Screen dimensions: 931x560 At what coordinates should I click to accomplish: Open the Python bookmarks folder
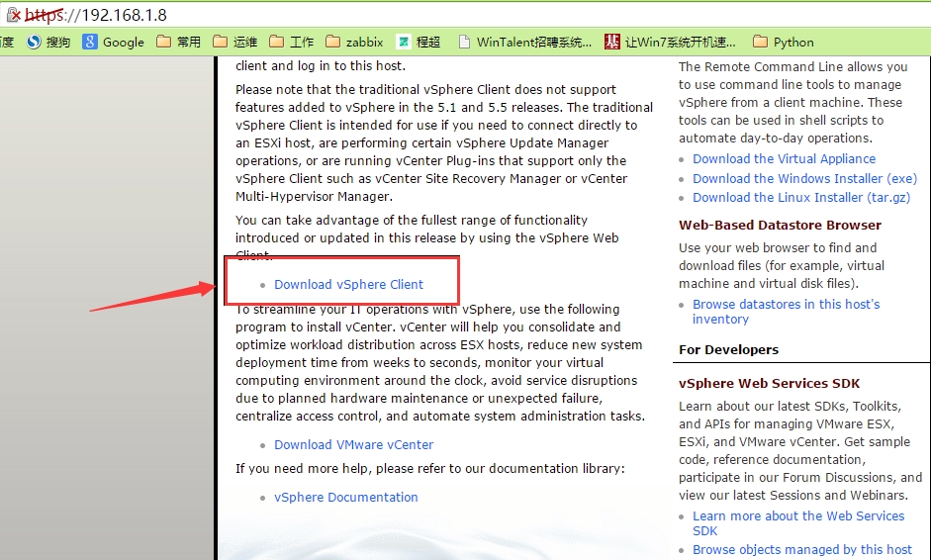[x=783, y=43]
